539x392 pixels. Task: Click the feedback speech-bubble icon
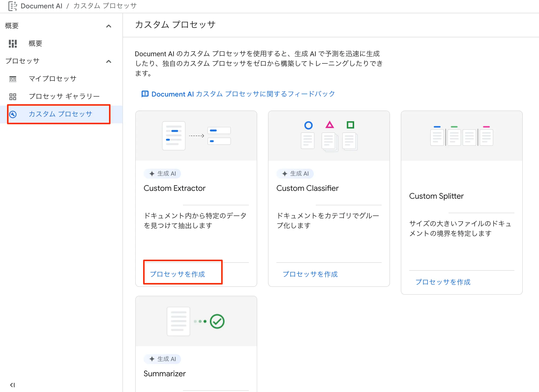(145, 94)
